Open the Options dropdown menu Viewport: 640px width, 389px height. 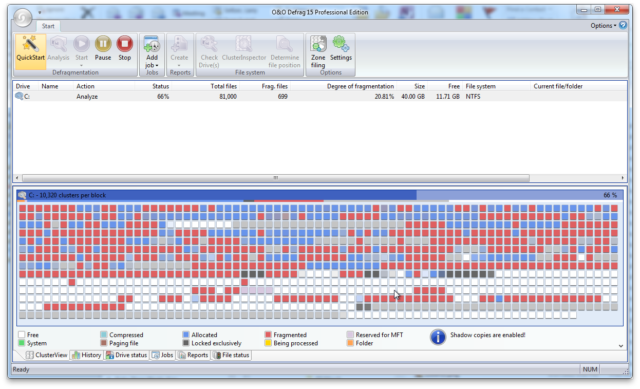[x=603, y=25]
